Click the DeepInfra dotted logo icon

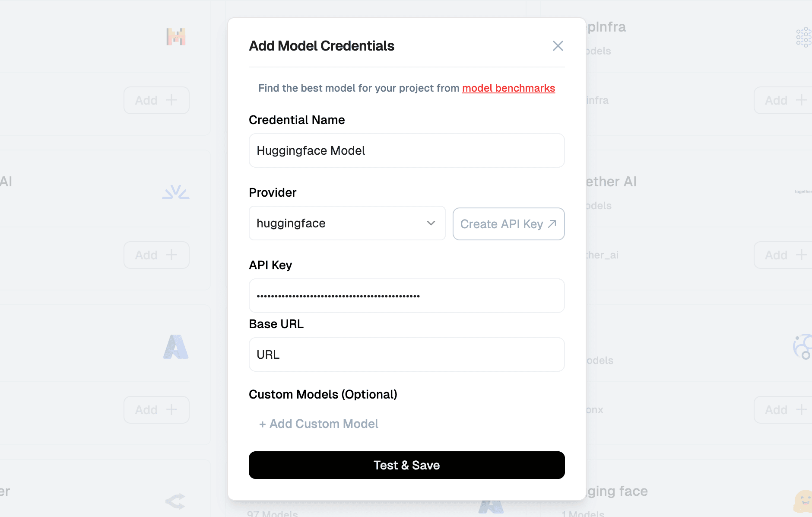[x=804, y=37]
